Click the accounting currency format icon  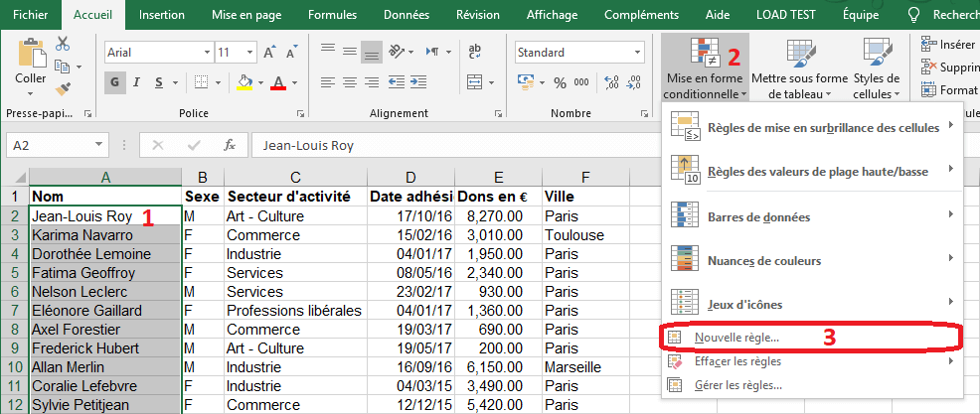coord(525,82)
